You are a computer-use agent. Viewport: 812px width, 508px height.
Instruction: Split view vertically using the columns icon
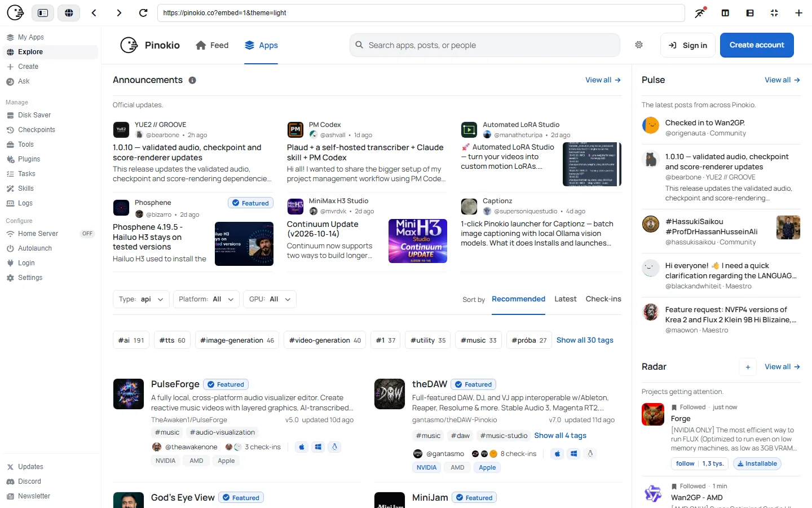[725, 12]
